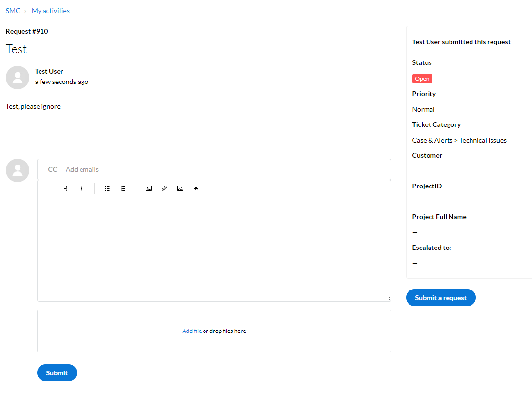Click the CC Add emails field
Screen dimensions: 532x393
tap(214, 169)
